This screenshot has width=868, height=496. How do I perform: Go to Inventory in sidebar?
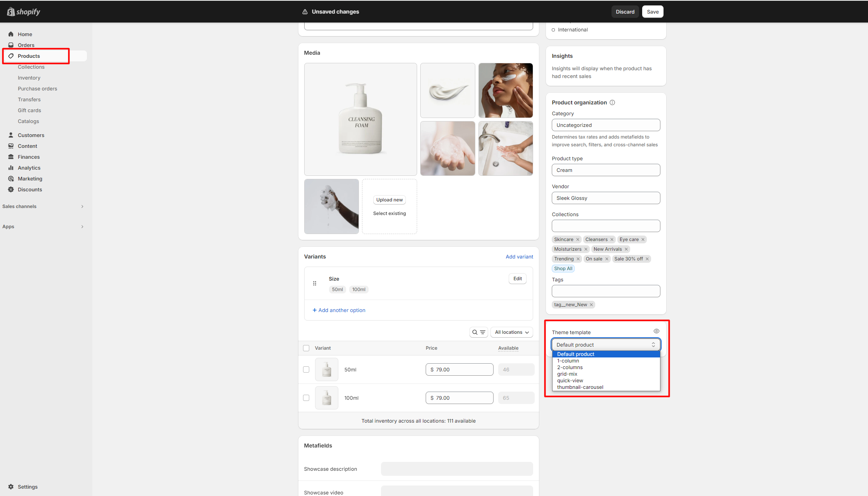coord(29,78)
